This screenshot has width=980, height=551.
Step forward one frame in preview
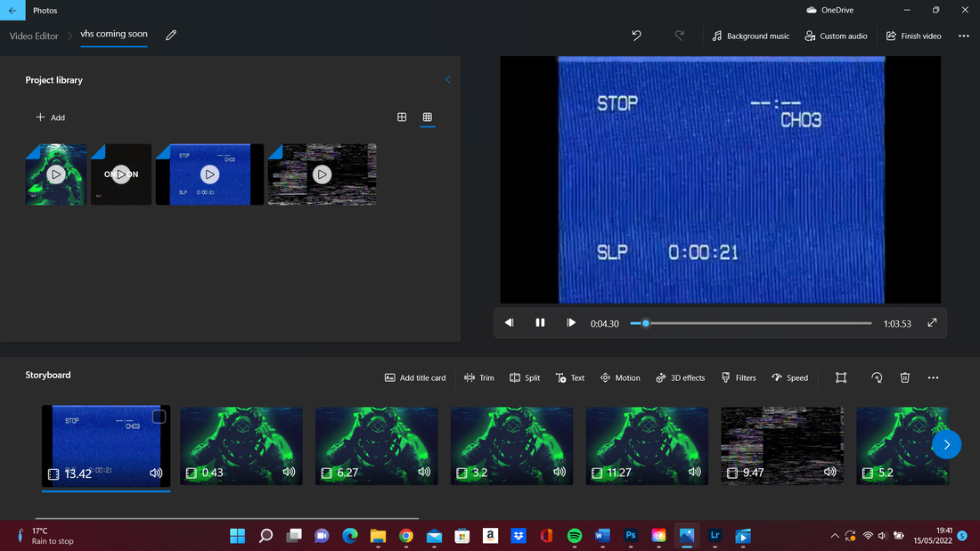(570, 323)
